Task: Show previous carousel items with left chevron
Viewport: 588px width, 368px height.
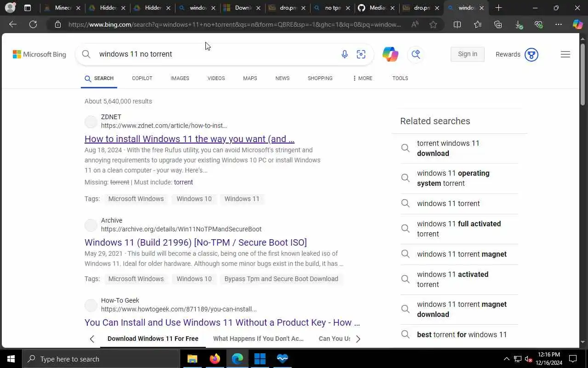Action: [92, 339]
